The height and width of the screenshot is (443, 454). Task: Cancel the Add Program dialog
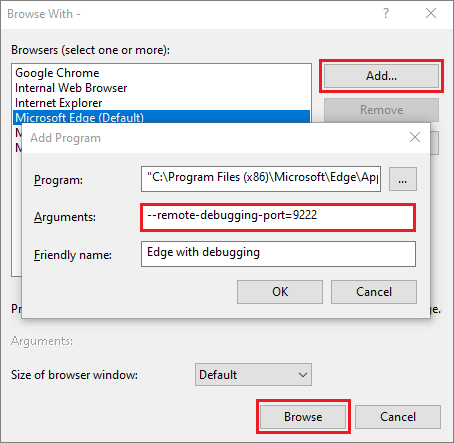coord(374,292)
